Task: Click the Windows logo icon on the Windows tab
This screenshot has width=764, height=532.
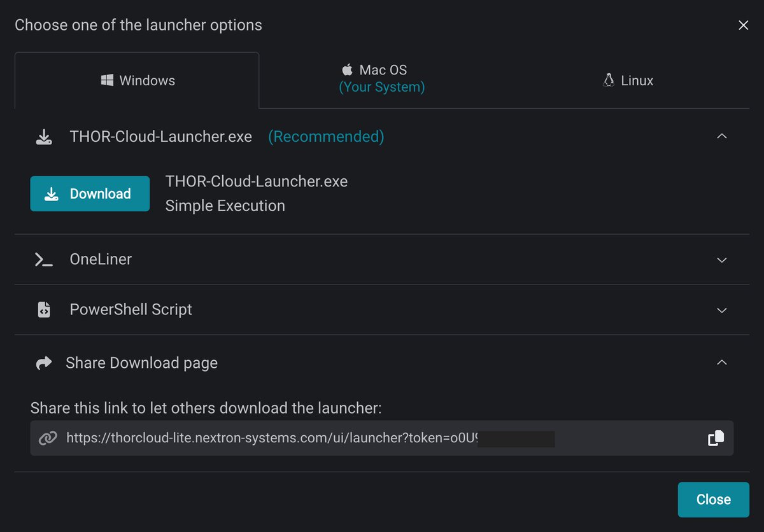Action: point(107,80)
